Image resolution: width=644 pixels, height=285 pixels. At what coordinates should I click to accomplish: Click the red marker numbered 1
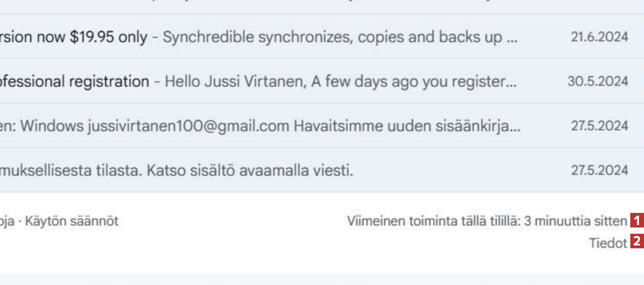click(636, 220)
